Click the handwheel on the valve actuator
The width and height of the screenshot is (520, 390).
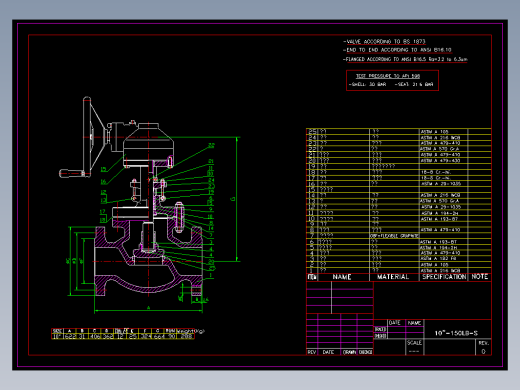[x=87, y=136]
